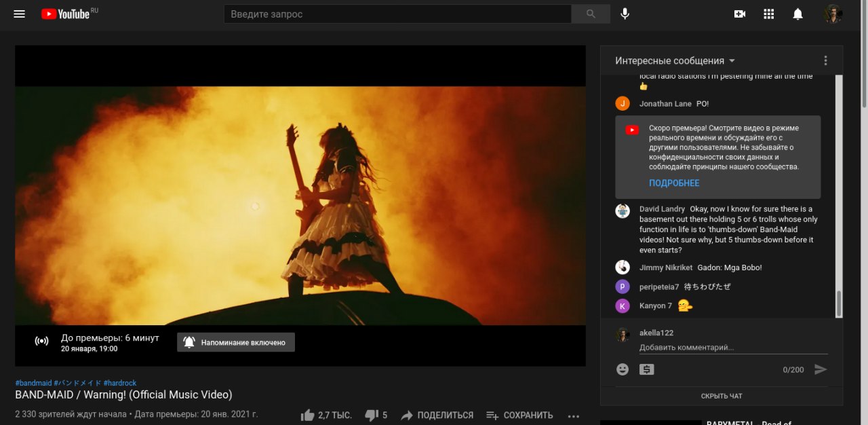
Task: Click ПОДЕЛИТЬСЯ share button
Action: (x=437, y=415)
